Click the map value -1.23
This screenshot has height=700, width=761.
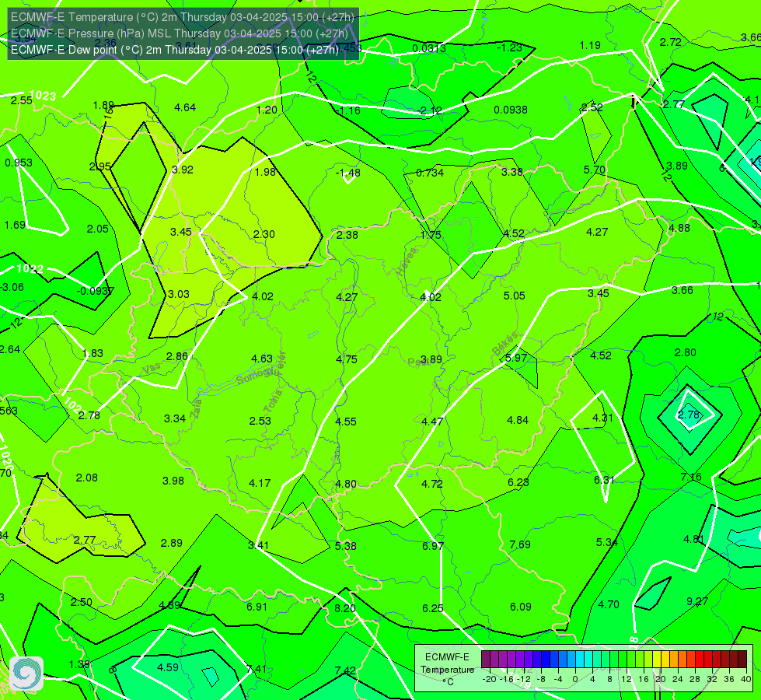pyautogui.click(x=510, y=47)
